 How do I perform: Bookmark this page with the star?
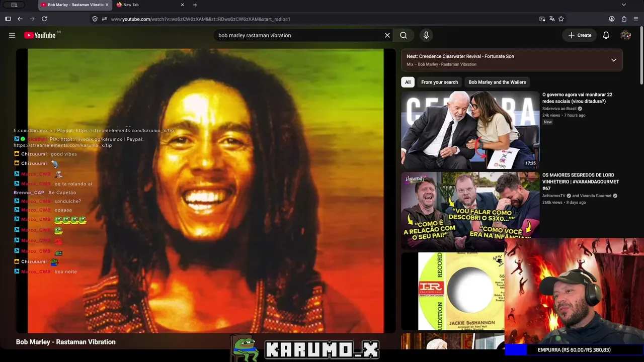(x=561, y=19)
